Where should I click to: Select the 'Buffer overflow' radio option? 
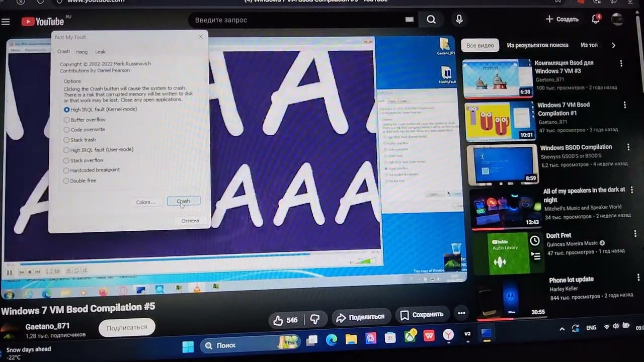coord(85,120)
